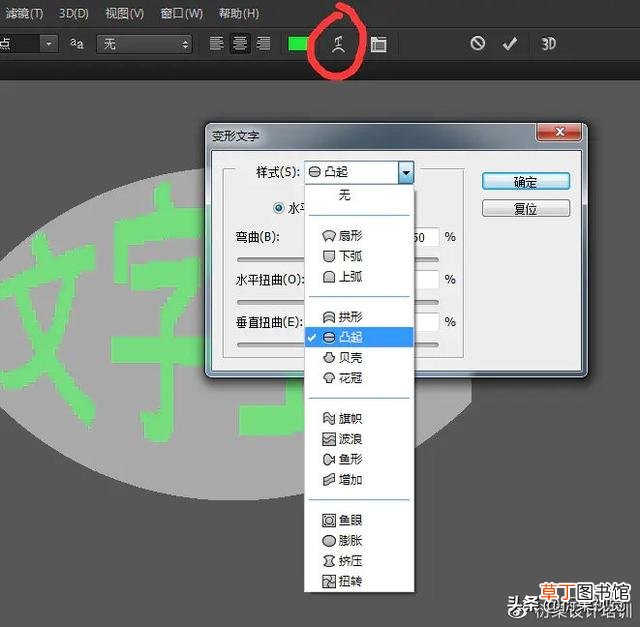Open the 滤镜(T) menu
Image resolution: width=640 pixels, height=627 pixels.
(x=24, y=13)
